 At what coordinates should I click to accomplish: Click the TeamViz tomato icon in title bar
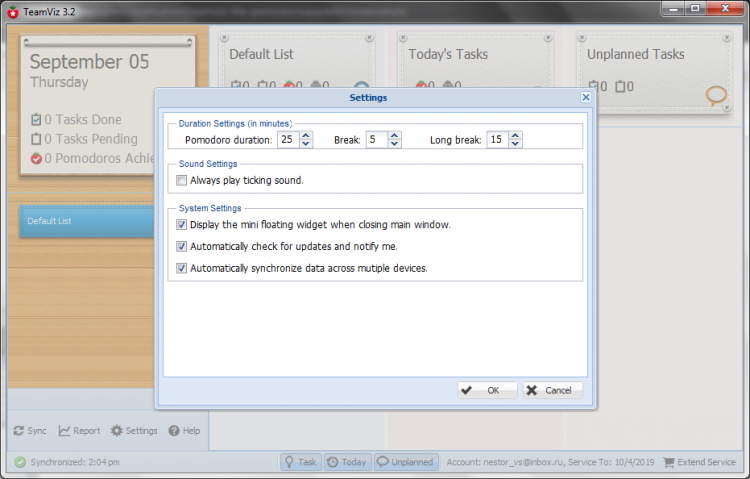pos(13,12)
